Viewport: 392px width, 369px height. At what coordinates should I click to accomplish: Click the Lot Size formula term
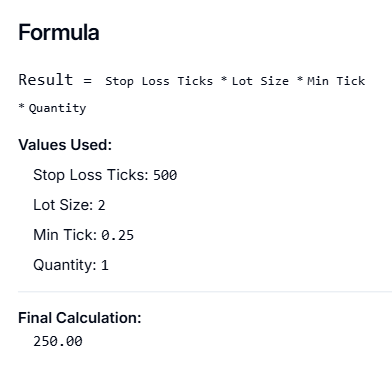pos(260,81)
